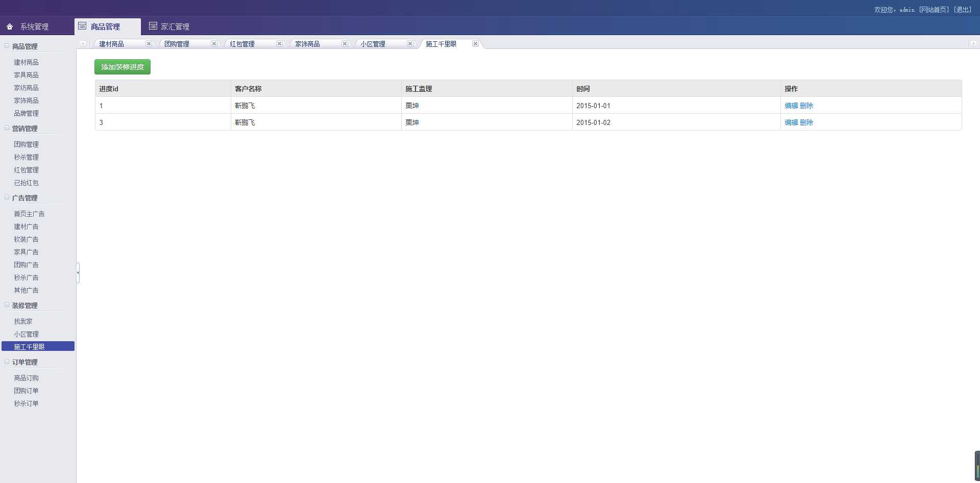The width and height of the screenshot is (980, 483).
Task: Collapse the 订单管理 sidebar group
Action: point(7,362)
